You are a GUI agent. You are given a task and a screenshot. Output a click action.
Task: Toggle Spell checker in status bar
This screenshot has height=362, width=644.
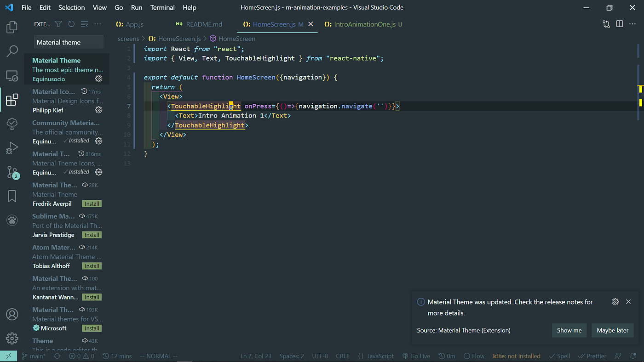(559, 356)
